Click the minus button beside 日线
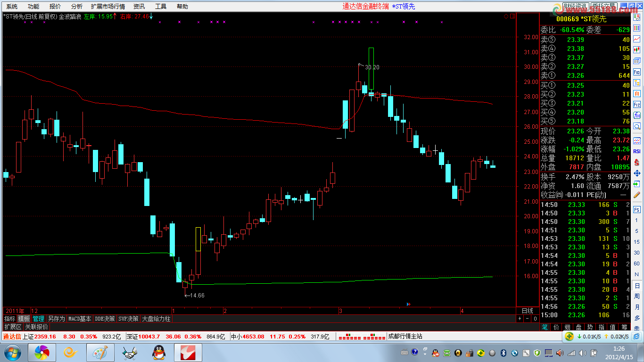 (x=527, y=319)
